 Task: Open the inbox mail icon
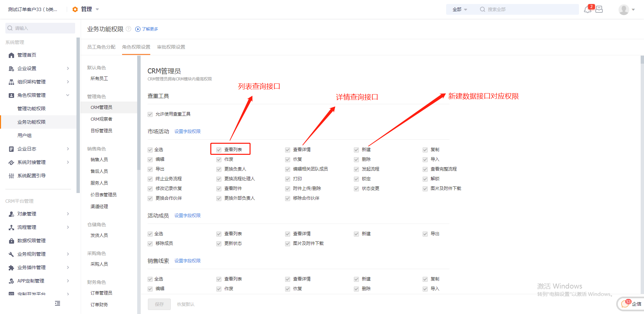599,9
